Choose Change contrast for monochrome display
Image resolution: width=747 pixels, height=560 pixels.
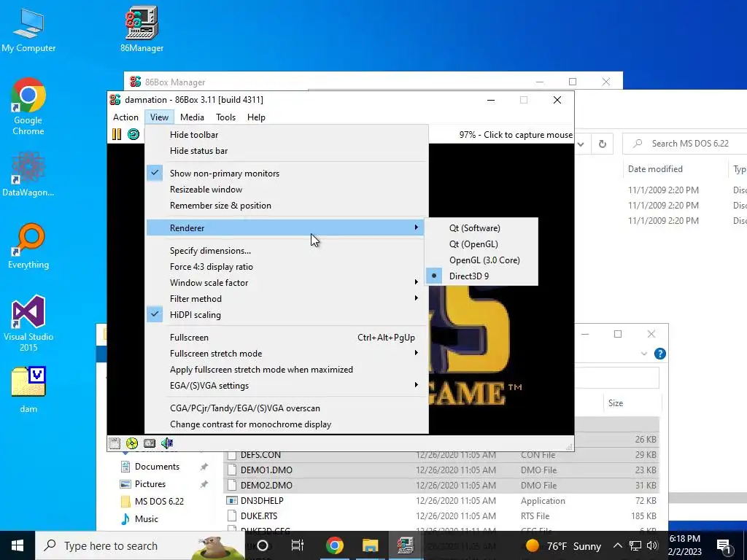click(x=286, y=424)
